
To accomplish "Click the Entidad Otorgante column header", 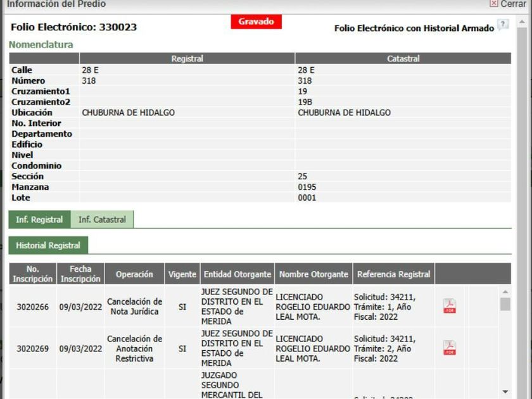I will tap(237, 274).
